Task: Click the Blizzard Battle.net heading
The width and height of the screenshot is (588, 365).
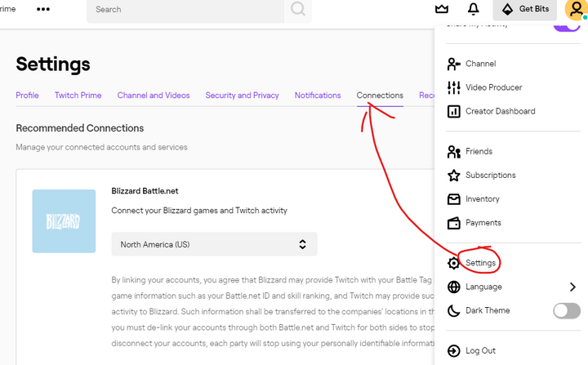Action: 145,191
